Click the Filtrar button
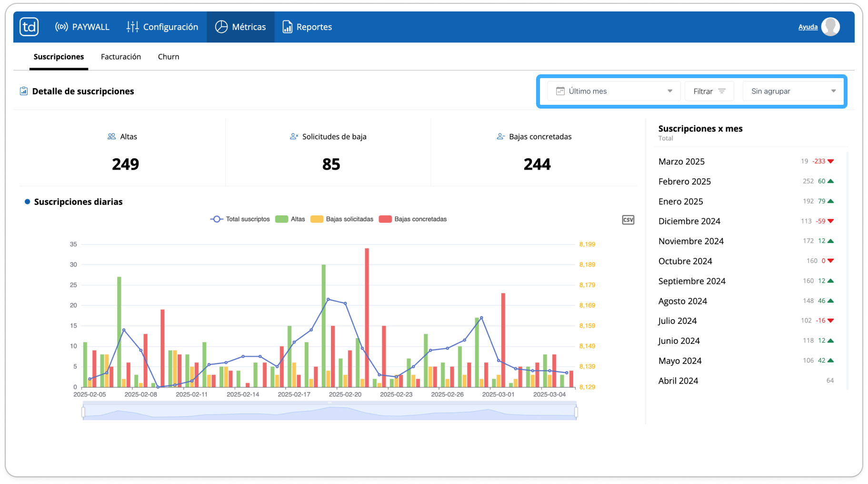This screenshot has width=868, height=484. point(709,91)
